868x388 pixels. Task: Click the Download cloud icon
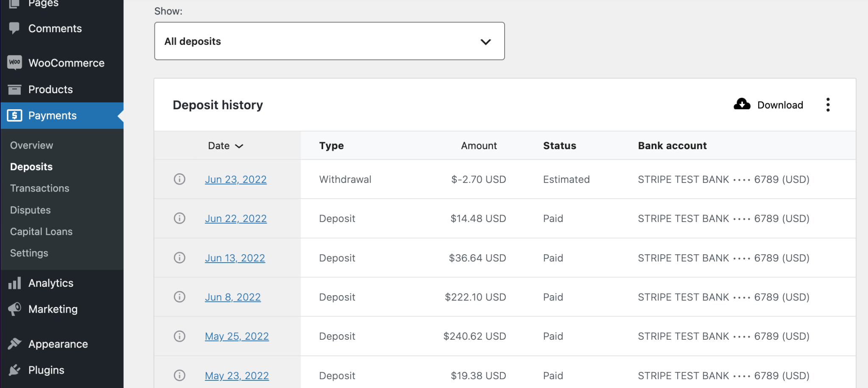(x=742, y=104)
